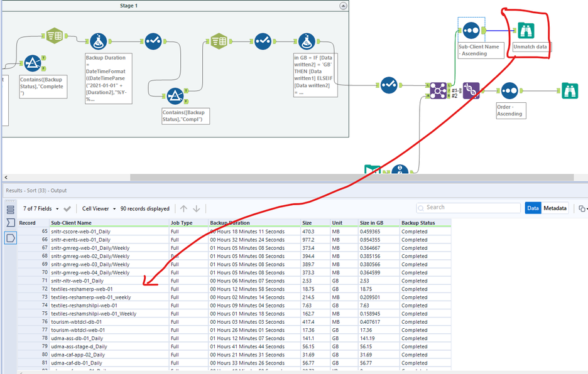
Task: Click the down arrow in Results toolbar
Action: pyautogui.click(x=197, y=209)
